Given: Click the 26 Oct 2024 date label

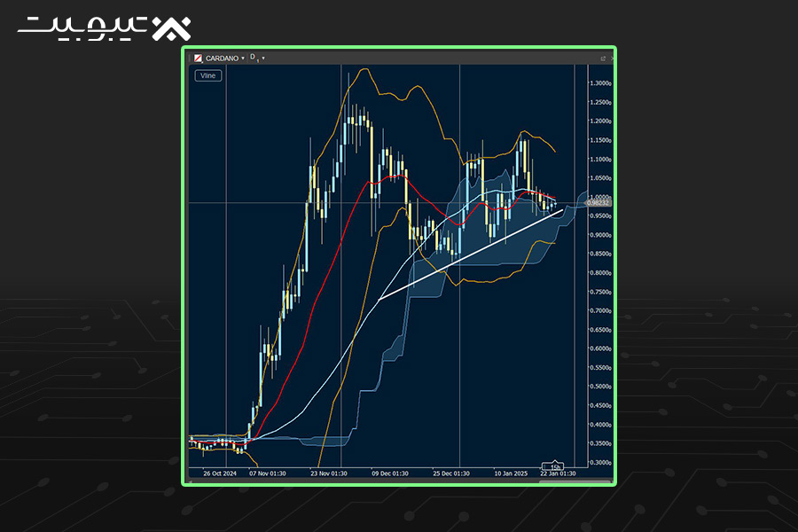Looking at the screenshot, I should tap(220, 473).
